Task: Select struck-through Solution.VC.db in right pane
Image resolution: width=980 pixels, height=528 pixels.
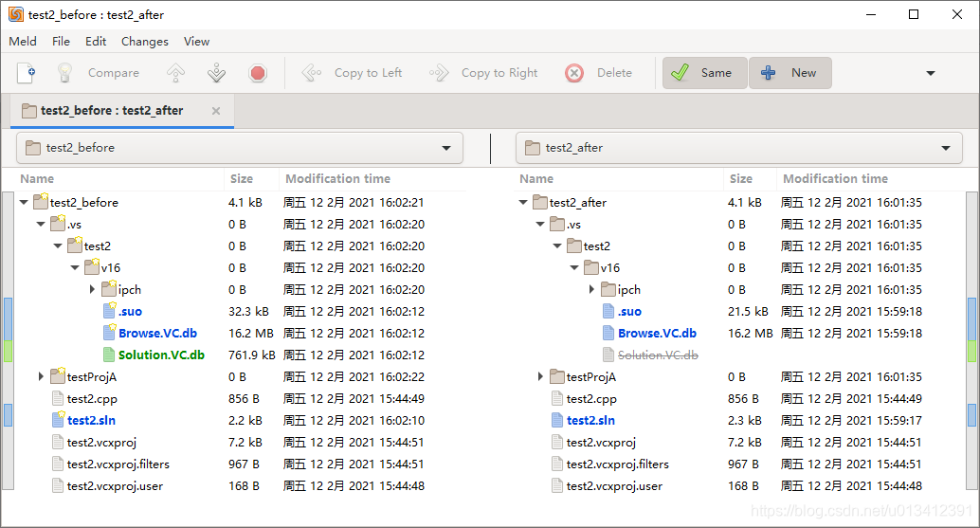Action: [658, 355]
